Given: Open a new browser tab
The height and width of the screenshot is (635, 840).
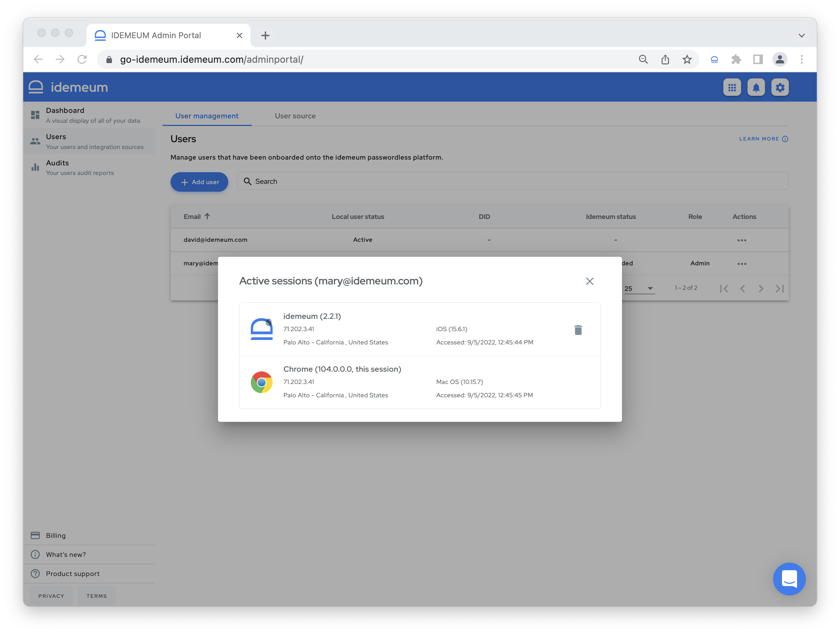Looking at the screenshot, I should coord(265,35).
